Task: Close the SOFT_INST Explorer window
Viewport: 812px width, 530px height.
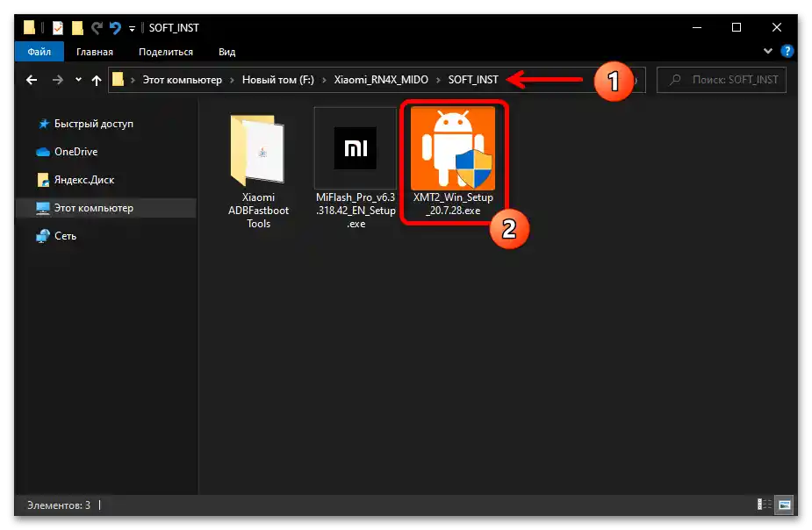Action: (x=777, y=27)
